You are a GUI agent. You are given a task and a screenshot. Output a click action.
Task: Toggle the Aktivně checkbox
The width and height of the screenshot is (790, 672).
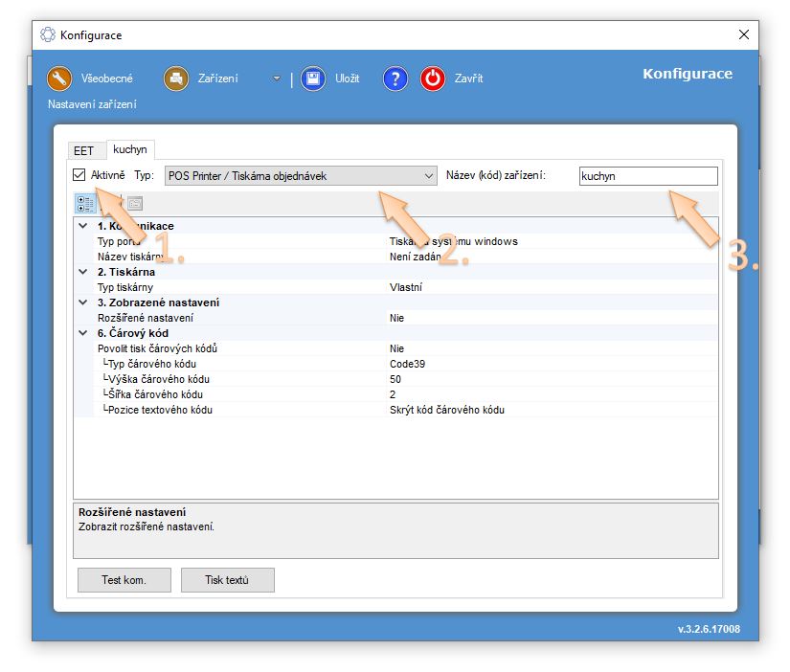(x=79, y=175)
